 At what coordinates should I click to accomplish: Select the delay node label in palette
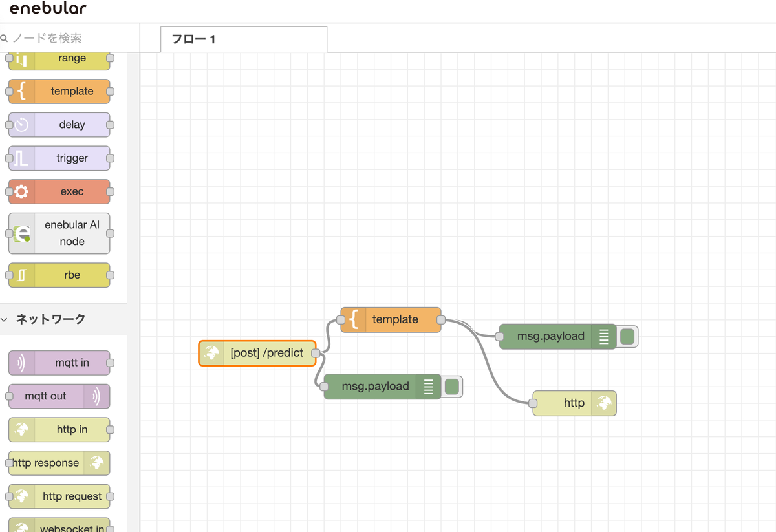click(x=72, y=125)
